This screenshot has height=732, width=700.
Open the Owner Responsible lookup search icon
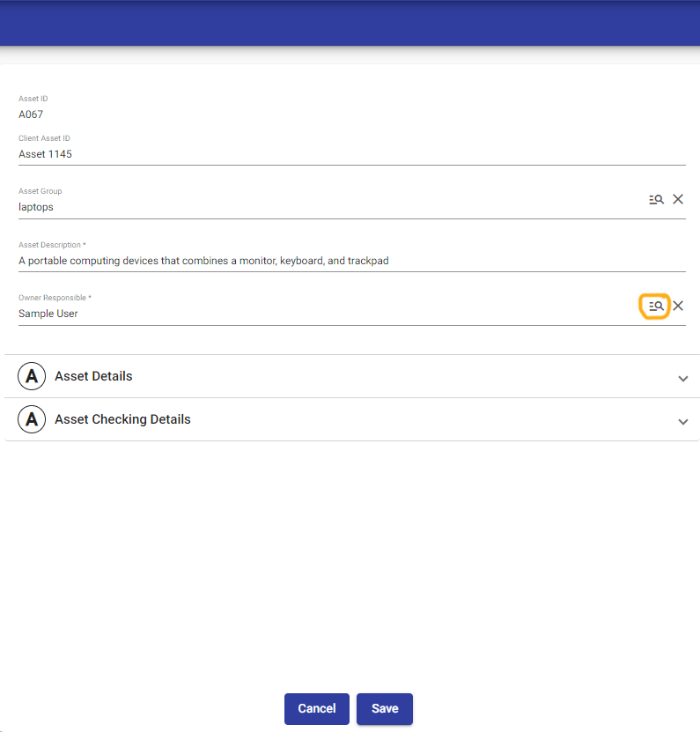[x=655, y=307]
